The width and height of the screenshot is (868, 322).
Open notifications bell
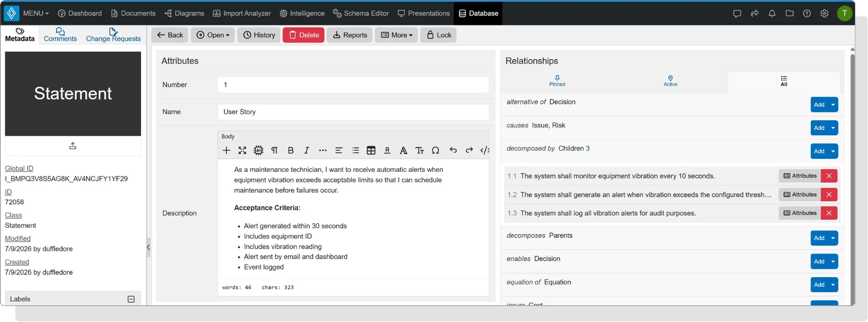click(772, 14)
